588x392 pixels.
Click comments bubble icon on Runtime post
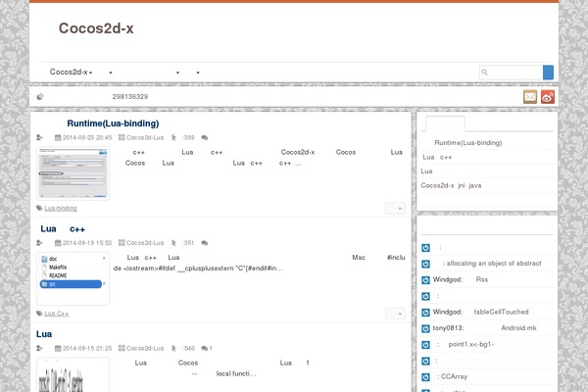[205, 137]
